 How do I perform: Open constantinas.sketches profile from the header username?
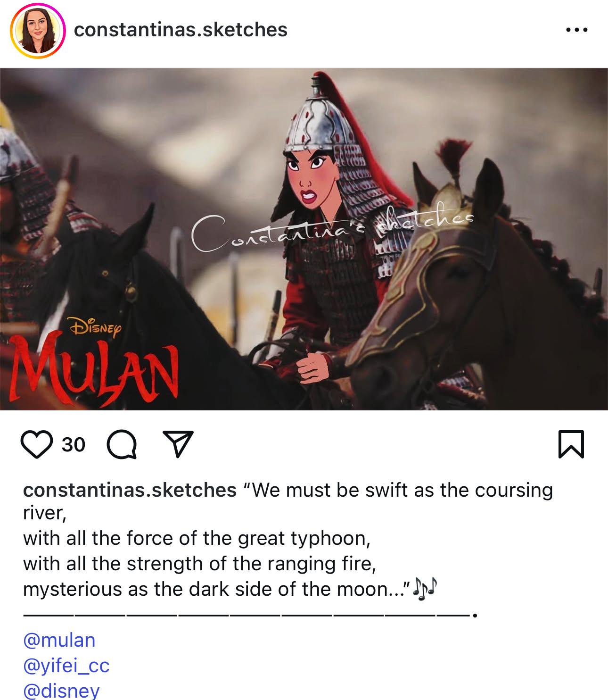181,30
